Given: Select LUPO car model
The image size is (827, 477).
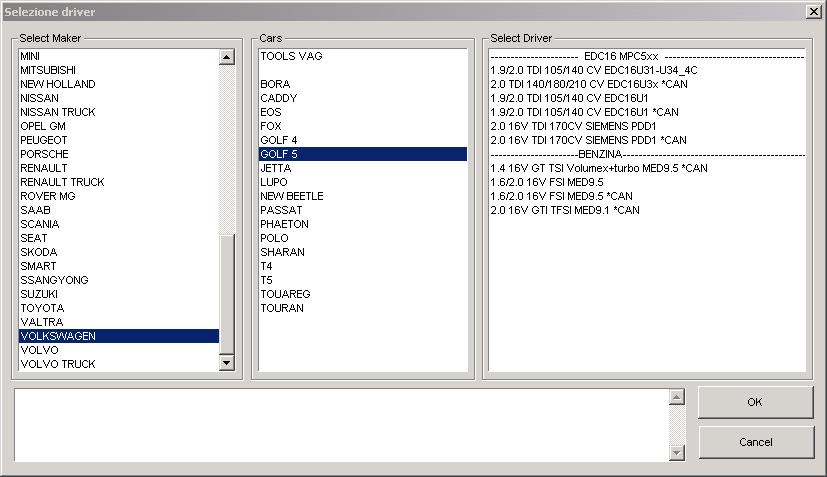Looking at the screenshot, I should (363, 182).
